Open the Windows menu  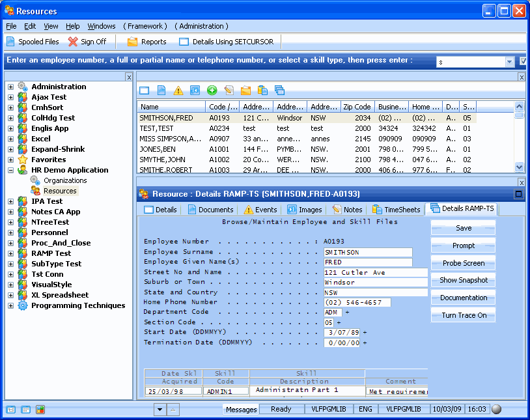tap(102, 26)
